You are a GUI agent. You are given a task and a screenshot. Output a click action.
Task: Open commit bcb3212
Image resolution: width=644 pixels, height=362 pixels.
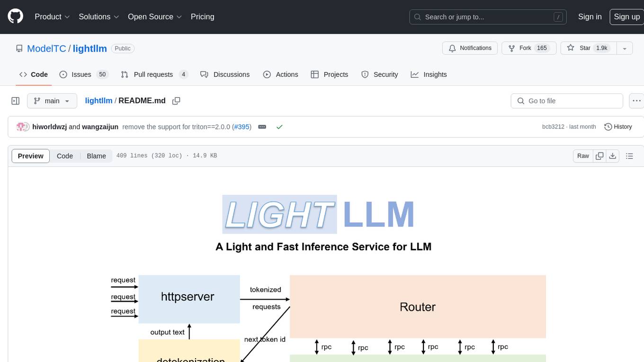[x=553, y=127]
